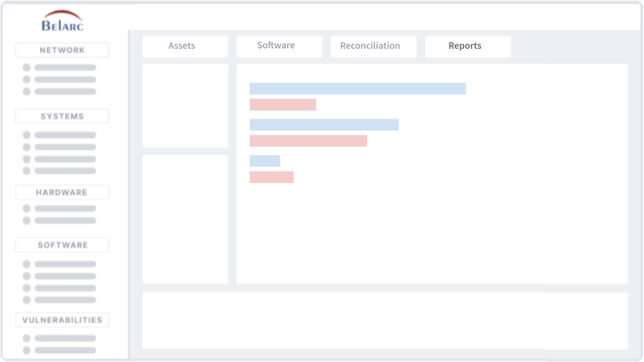
Task: Click first bullet icon under SYSTEMS
Action: click(27, 135)
